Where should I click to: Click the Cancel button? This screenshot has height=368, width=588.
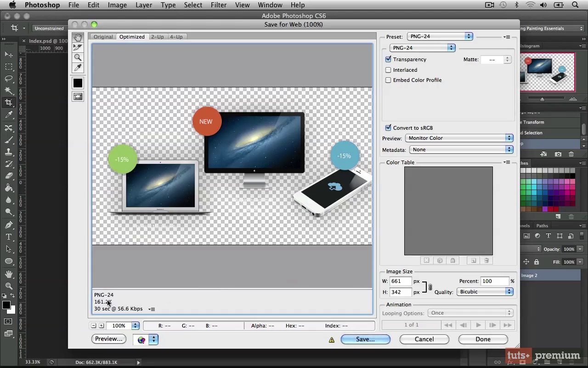pos(424,339)
